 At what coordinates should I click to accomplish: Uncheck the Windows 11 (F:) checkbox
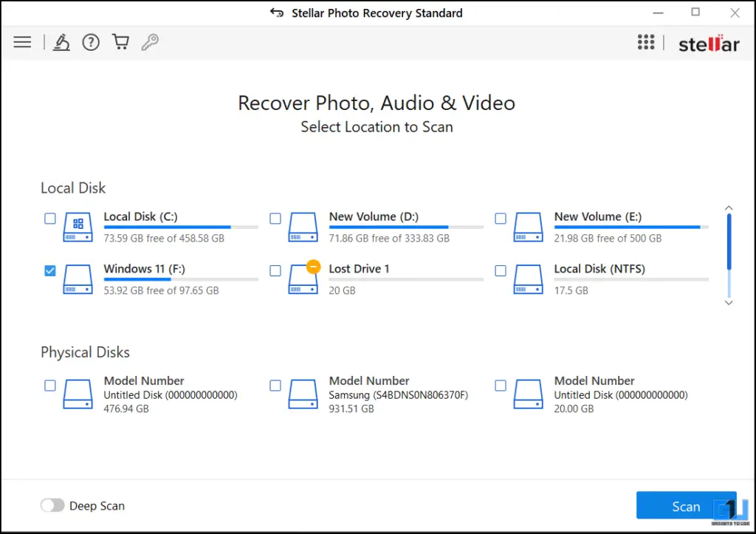[50, 271]
